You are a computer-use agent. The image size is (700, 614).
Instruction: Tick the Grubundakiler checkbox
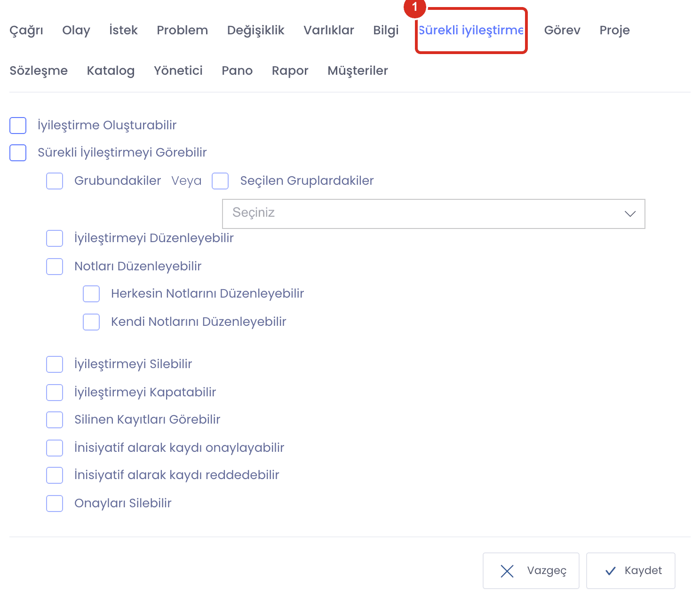(55, 181)
